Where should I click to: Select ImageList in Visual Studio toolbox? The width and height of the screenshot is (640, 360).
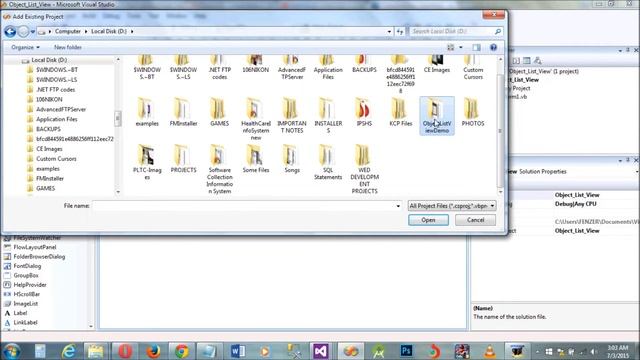pos(25,304)
